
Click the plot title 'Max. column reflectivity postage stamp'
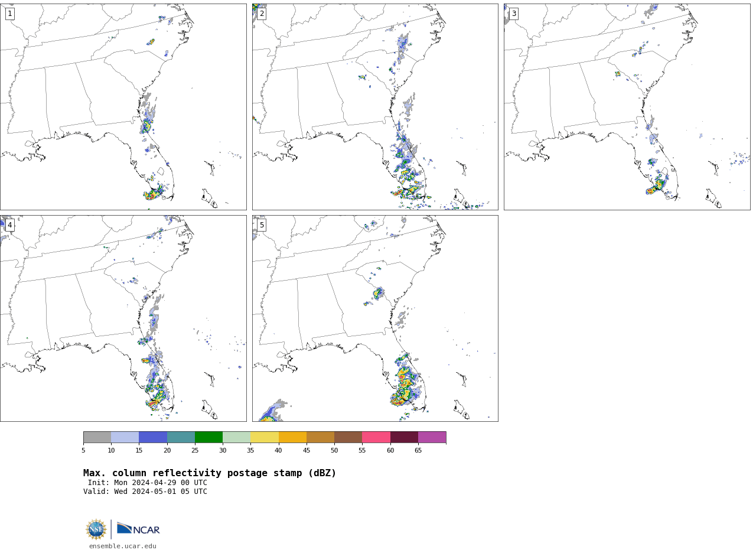[210, 473]
